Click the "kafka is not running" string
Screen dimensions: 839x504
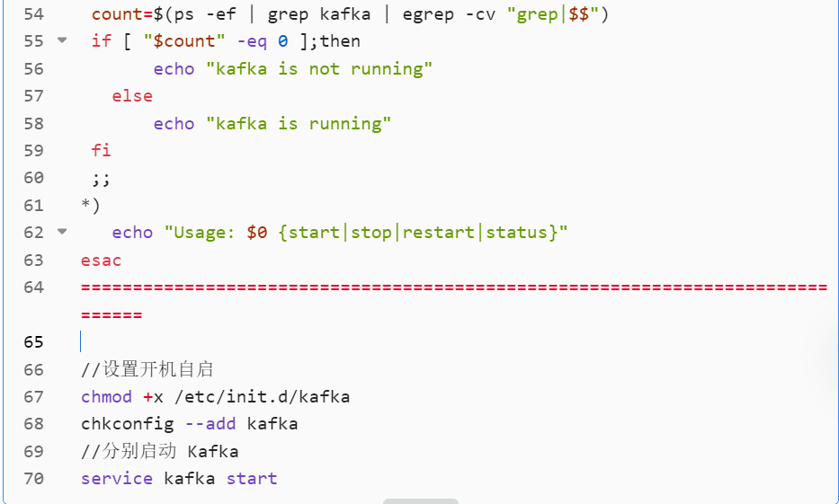click(319, 69)
